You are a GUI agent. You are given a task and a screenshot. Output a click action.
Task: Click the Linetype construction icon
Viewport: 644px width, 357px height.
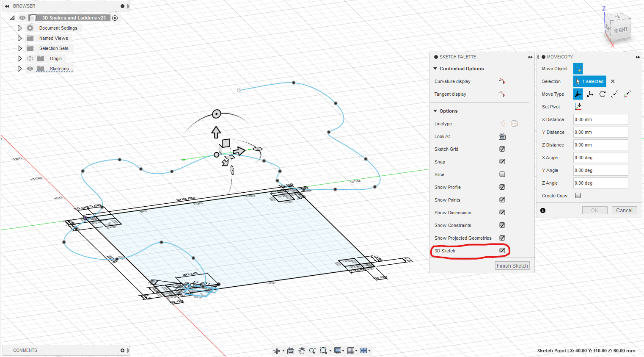502,124
